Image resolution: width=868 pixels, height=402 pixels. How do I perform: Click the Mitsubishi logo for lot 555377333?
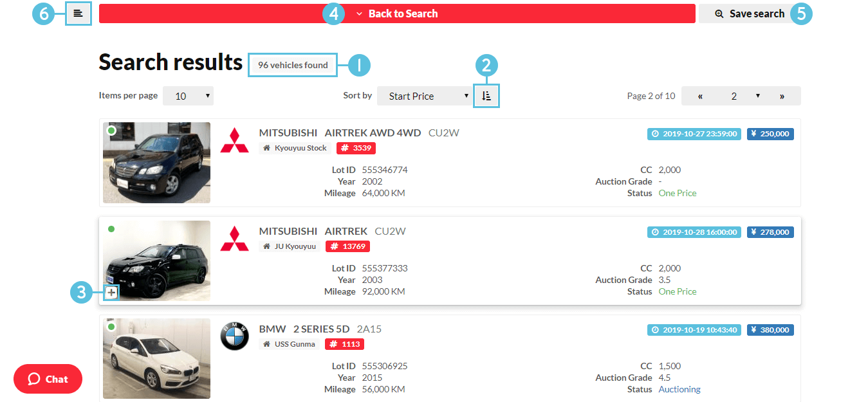point(234,238)
